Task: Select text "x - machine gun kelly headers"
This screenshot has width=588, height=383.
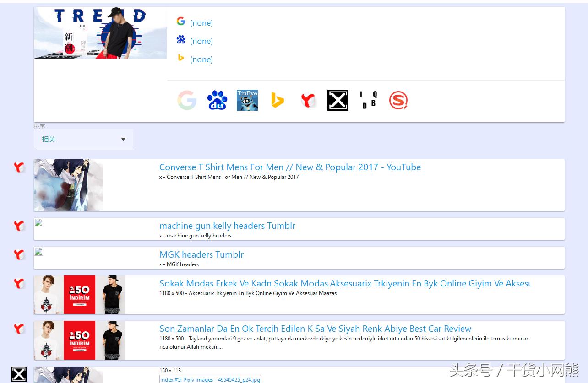Action: click(195, 236)
